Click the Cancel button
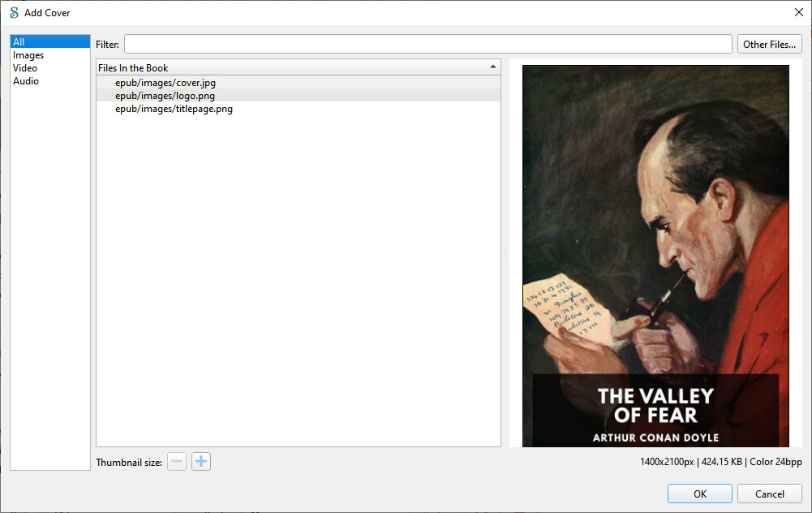Screen dimensions: 812x513 (769, 494)
